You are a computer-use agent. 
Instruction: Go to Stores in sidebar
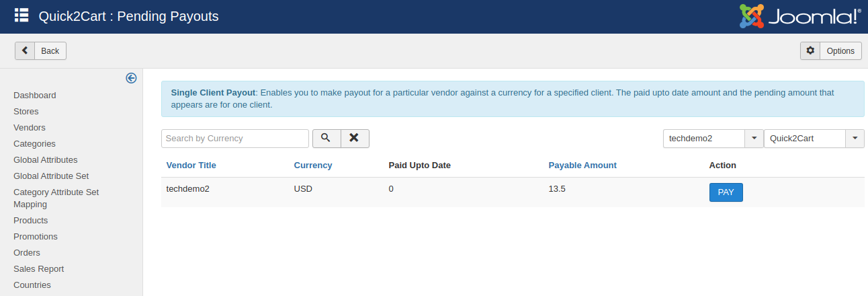tap(26, 111)
